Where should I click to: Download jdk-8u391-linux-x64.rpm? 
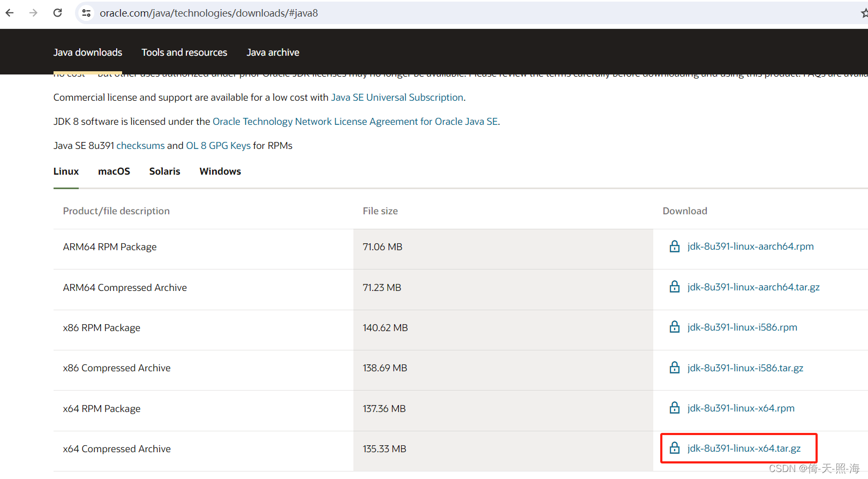pyautogui.click(x=741, y=408)
